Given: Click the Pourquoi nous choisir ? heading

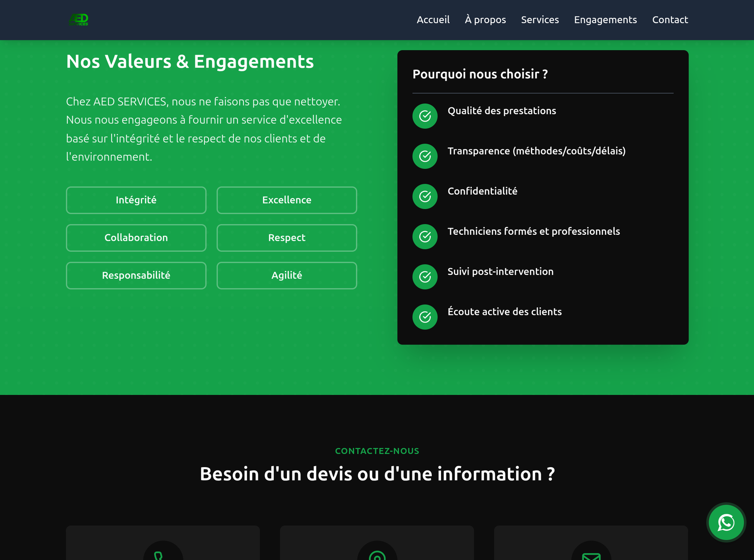Looking at the screenshot, I should coord(480,74).
